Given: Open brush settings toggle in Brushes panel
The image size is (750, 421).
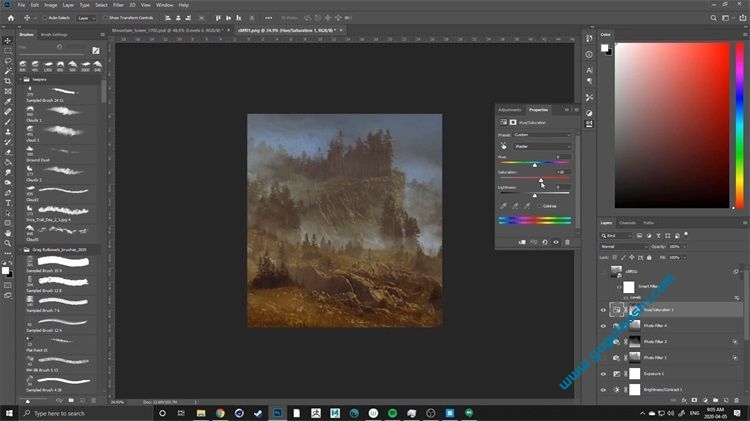Looking at the screenshot, I should (x=96, y=50).
